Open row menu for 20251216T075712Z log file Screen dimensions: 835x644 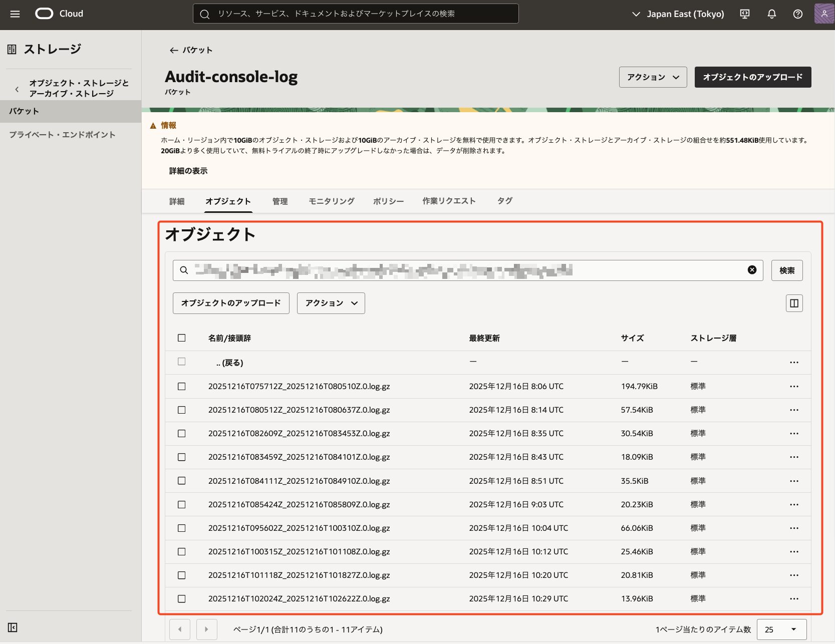click(794, 387)
